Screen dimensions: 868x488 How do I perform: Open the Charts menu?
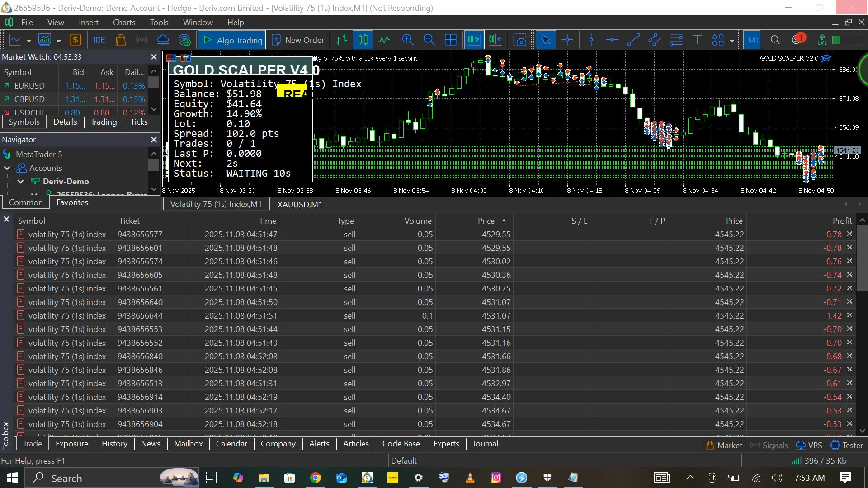(x=124, y=23)
